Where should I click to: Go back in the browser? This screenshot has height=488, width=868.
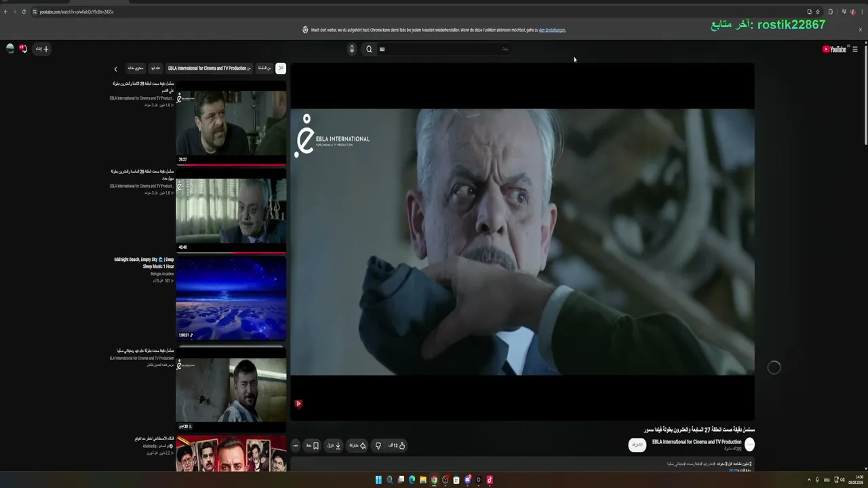click(5, 12)
